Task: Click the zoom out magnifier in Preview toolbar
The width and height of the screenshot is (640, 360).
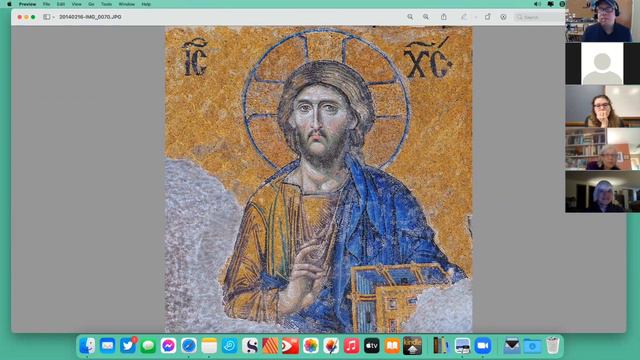Action: pos(410,17)
